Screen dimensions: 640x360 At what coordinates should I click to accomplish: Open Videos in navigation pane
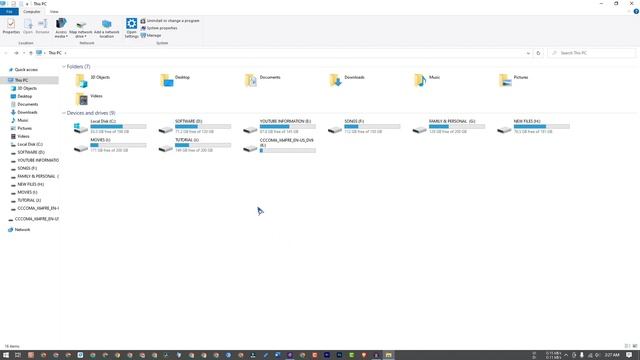click(x=23, y=136)
